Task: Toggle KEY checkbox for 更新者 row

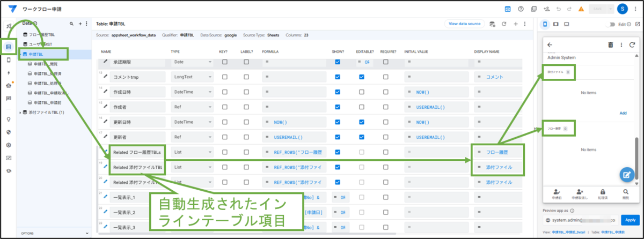Action: [224, 137]
